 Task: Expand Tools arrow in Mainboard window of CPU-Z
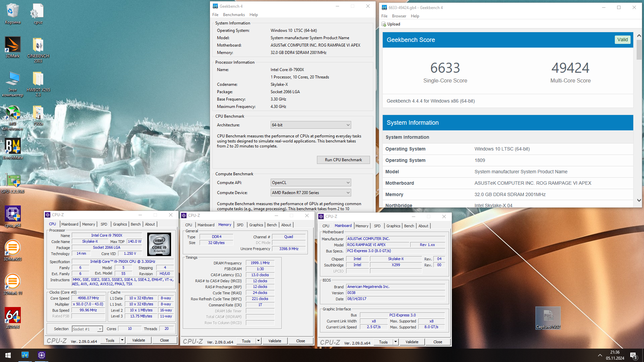click(396, 342)
